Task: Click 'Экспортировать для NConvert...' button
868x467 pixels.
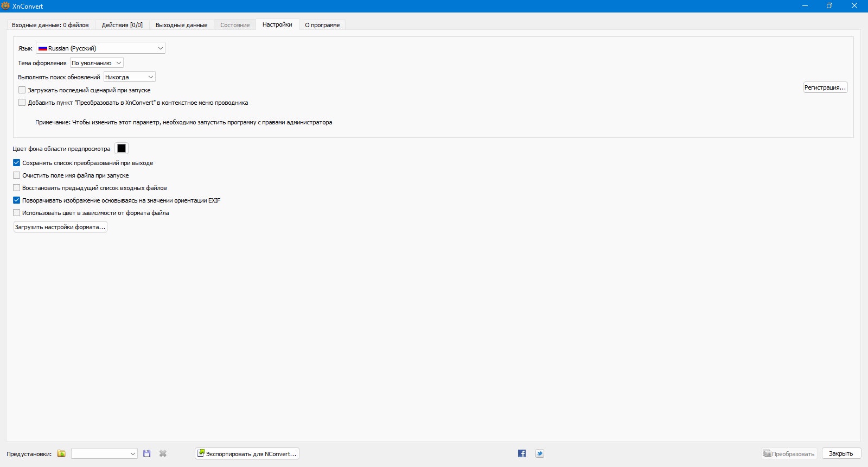Action: [x=247, y=453]
